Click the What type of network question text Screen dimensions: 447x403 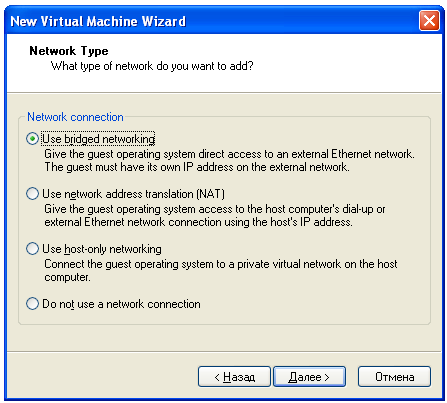click(152, 66)
